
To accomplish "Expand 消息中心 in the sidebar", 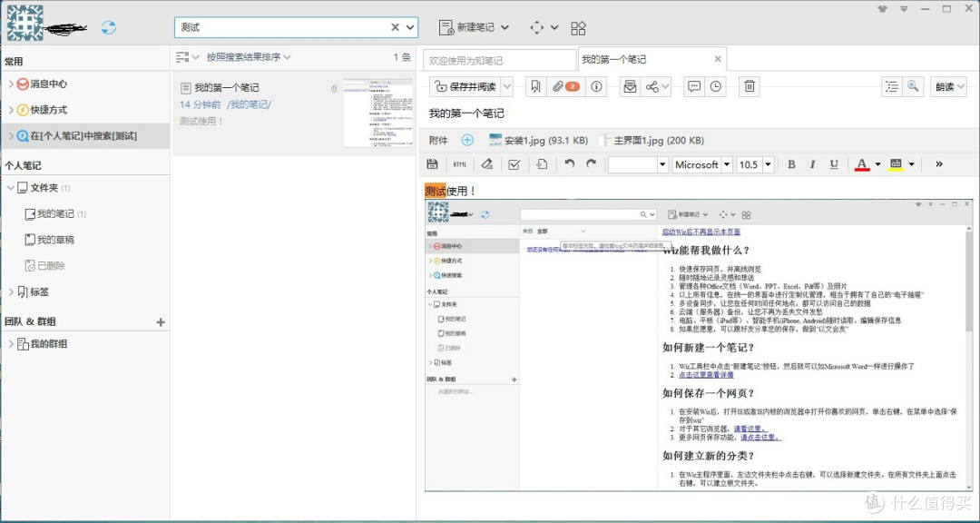I will point(11,84).
